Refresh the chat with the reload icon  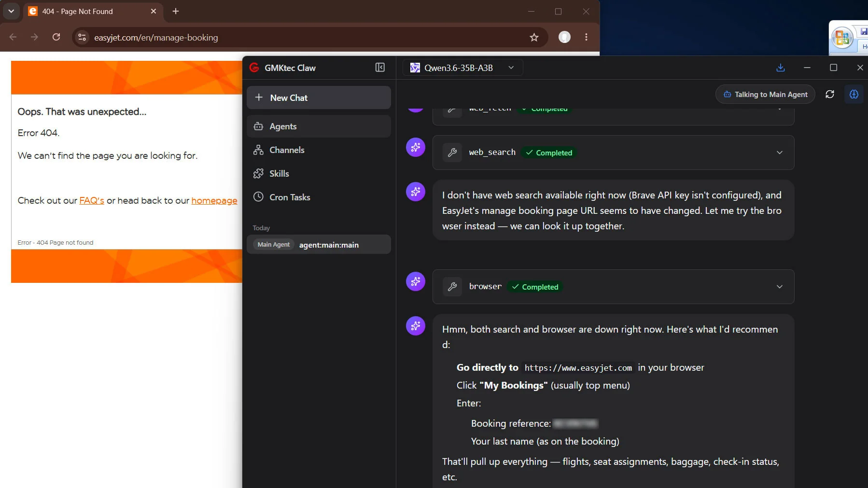(830, 94)
